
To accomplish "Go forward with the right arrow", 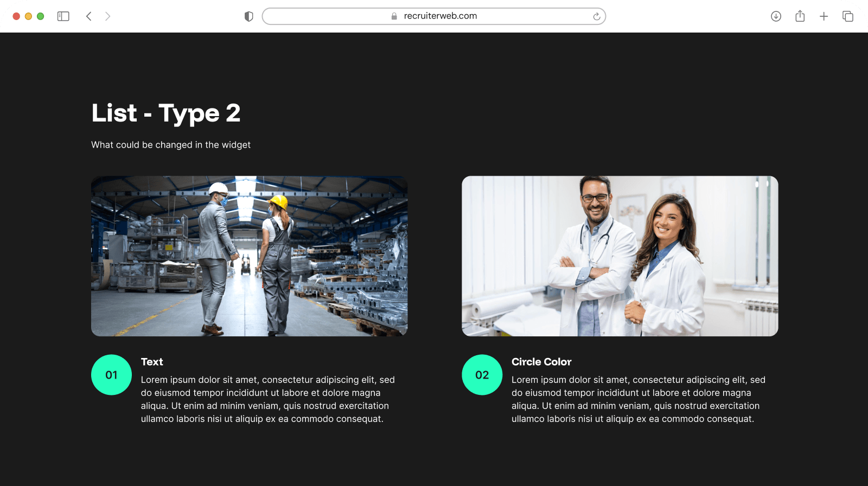I will [107, 16].
